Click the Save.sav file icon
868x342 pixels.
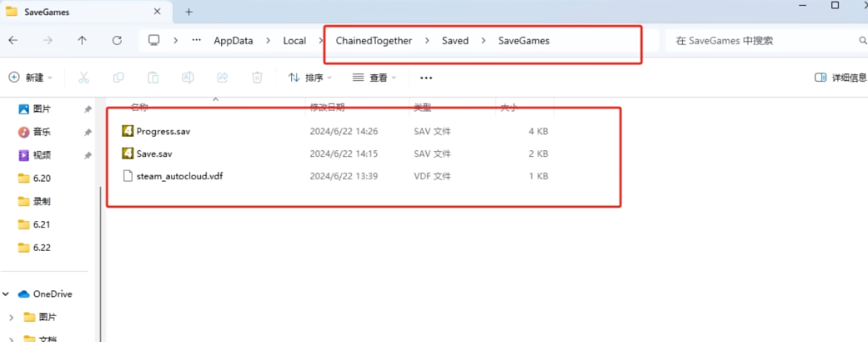pos(128,153)
